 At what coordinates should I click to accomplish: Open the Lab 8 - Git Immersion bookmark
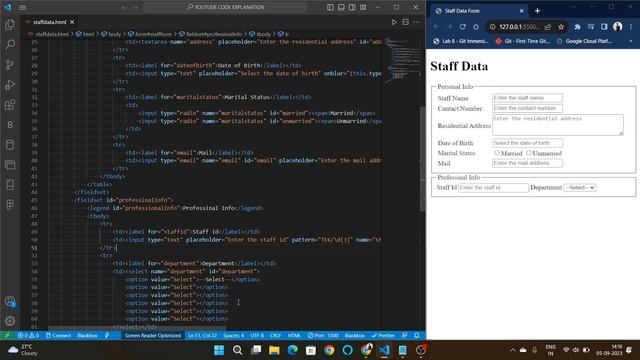pyautogui.click(x=460, y=41)
